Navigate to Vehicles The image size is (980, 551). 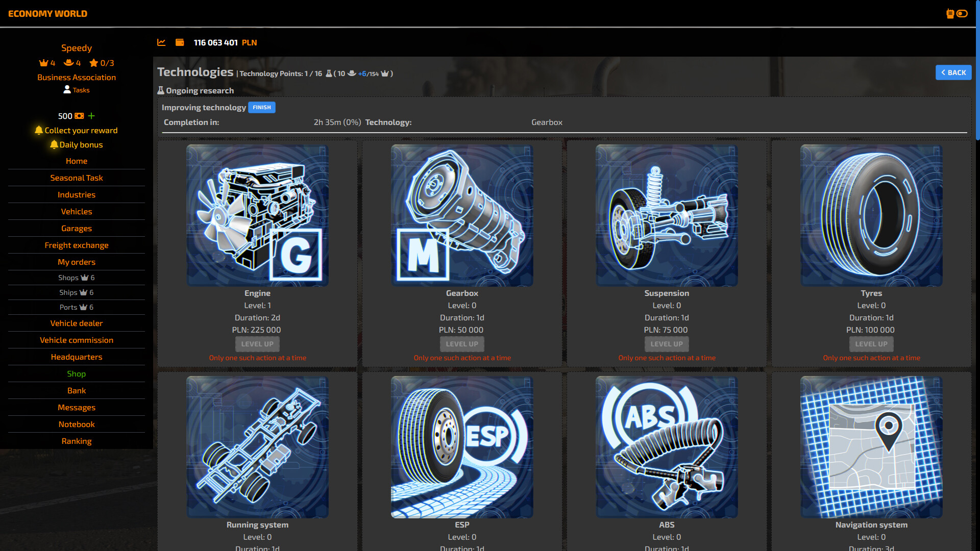(77, 211)
